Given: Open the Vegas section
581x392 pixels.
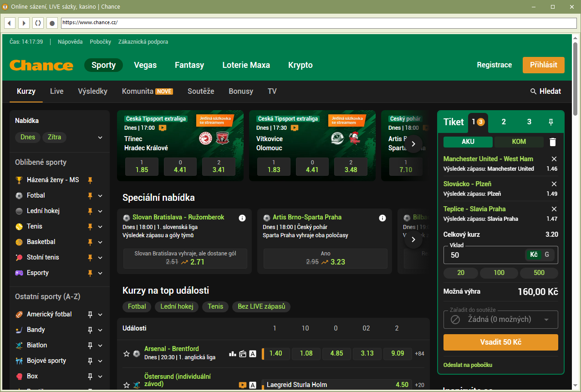Looking at the screenshot, I should tap(145, 65).
